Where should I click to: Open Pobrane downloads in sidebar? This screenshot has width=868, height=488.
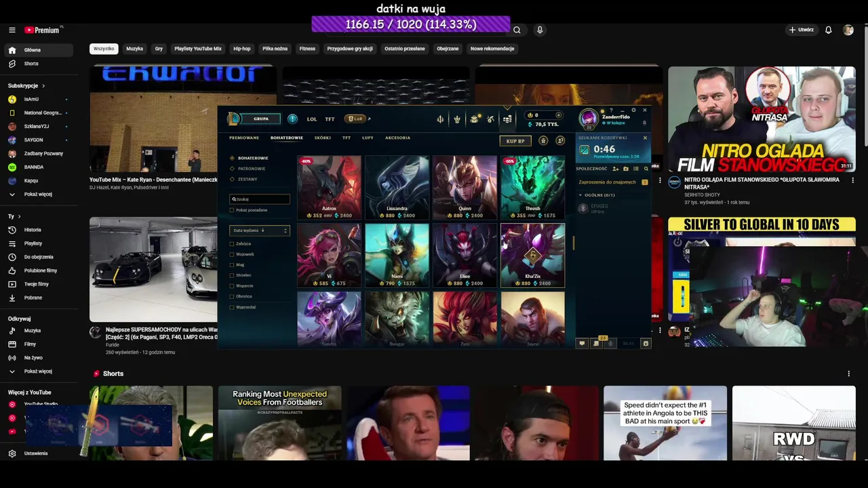[x=38, y=298]
